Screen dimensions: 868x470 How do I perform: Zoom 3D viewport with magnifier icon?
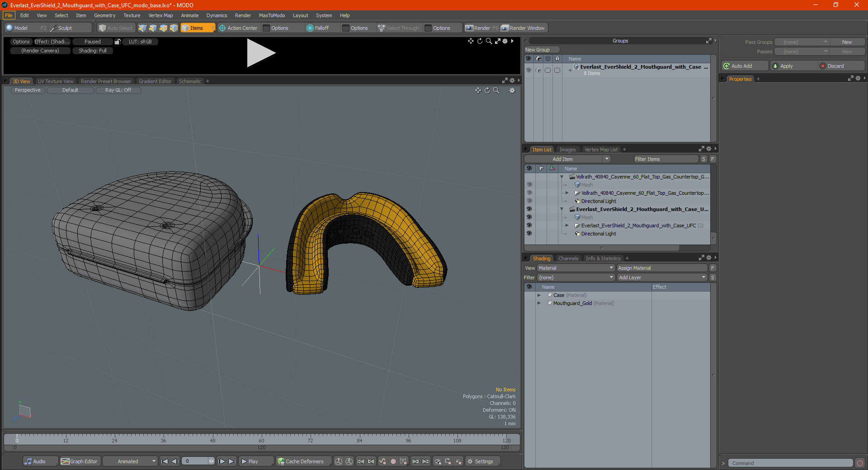(x=496, y=90)
